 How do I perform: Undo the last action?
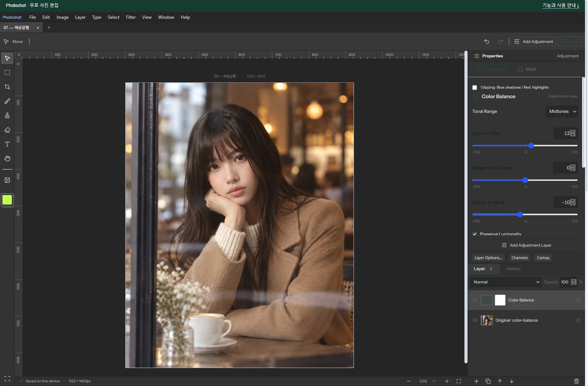point(487,42)
